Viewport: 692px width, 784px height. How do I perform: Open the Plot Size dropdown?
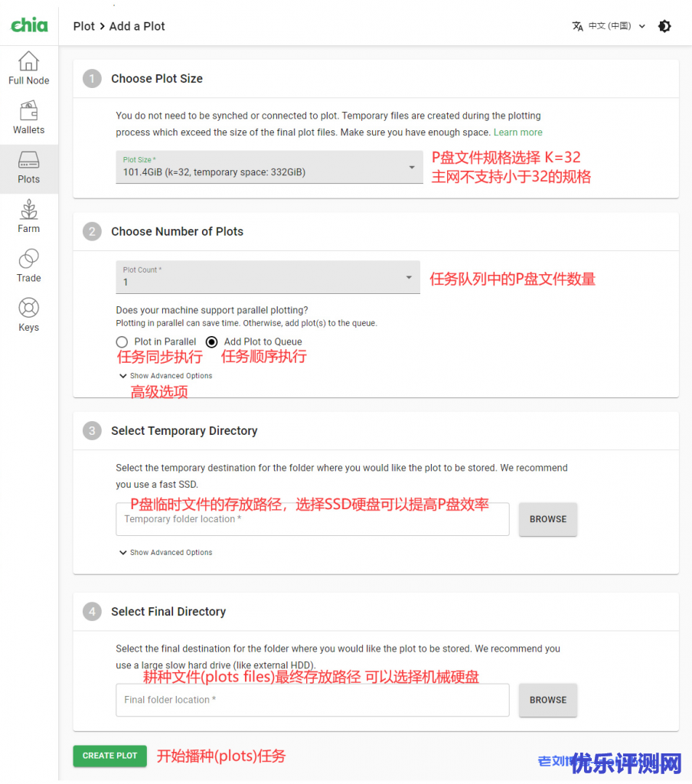point(269,167)
